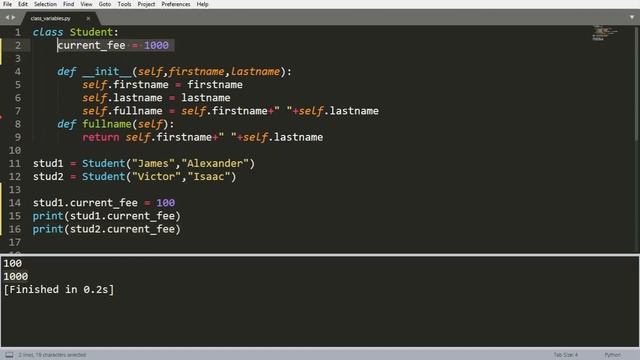Click the editor vertical scrollbar
The image size is (640, 360).
pos(637,84)
